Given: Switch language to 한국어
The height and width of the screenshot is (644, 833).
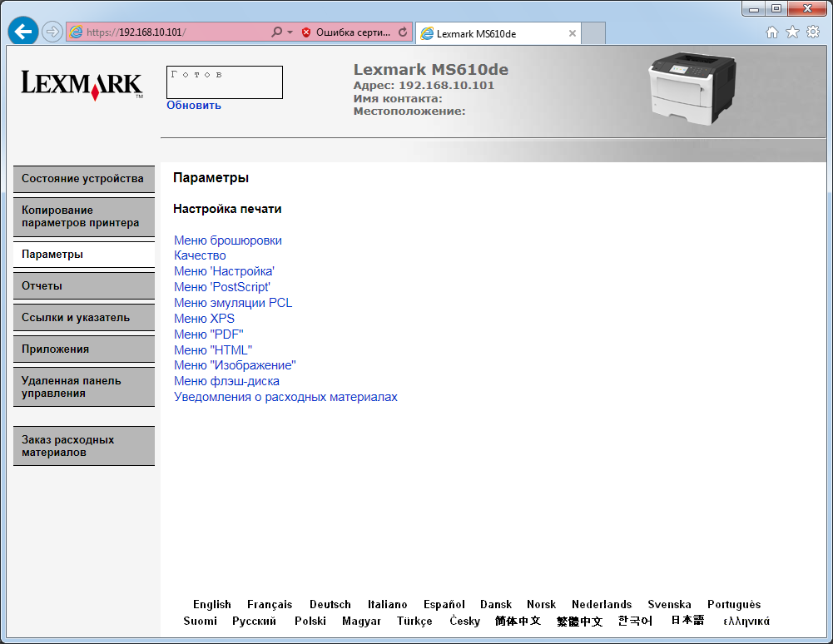Looking at the screenshot, I should click(636, 622).
